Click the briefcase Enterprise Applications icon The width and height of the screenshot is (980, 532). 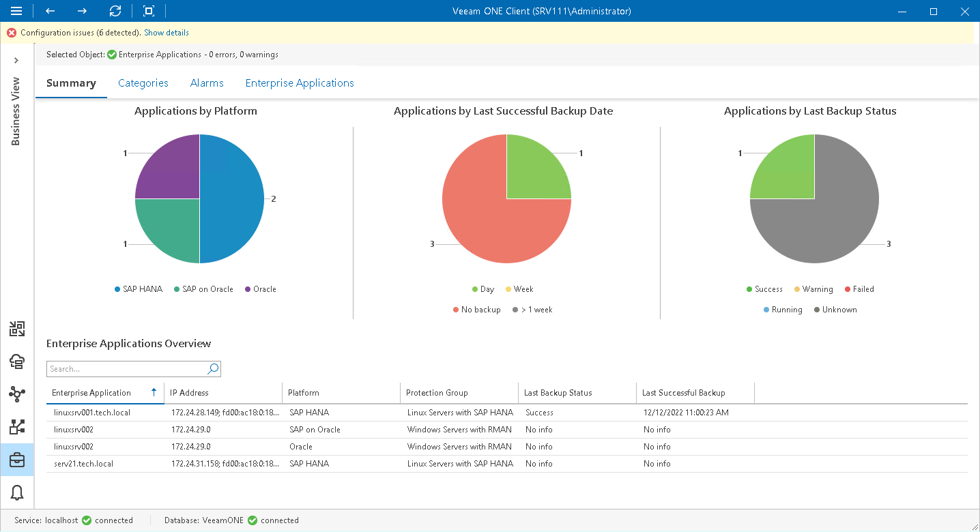point(16,460)
